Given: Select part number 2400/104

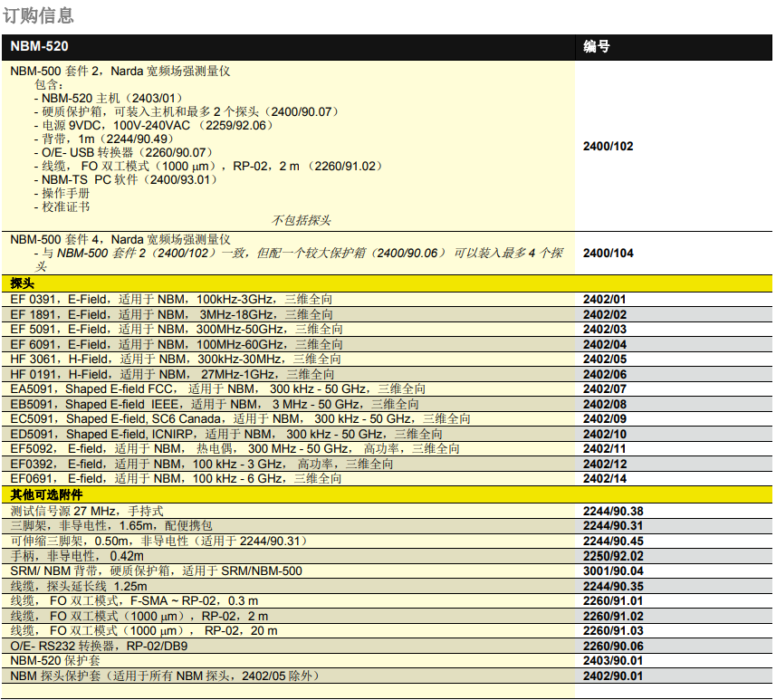Looking at the screenshot, I should 608,253.
